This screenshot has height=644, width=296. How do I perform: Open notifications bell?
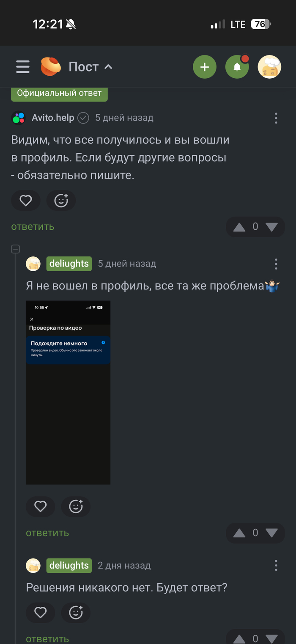pos(237,67)
